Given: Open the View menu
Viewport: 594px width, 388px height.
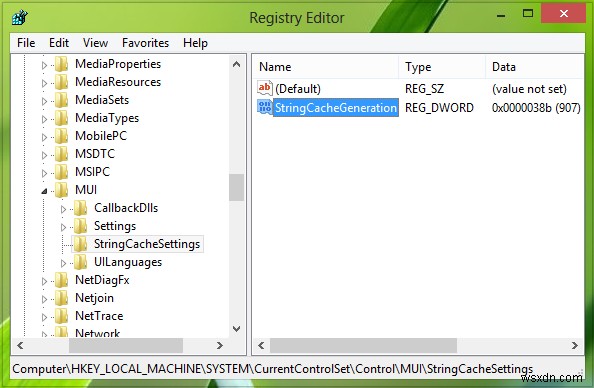Looking at the screenshot, I should point(95,43).
